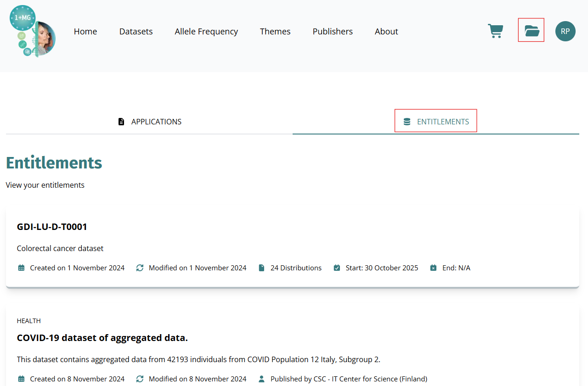
Task: Click the Applications tab document icon
Action: tap(121, 122)
